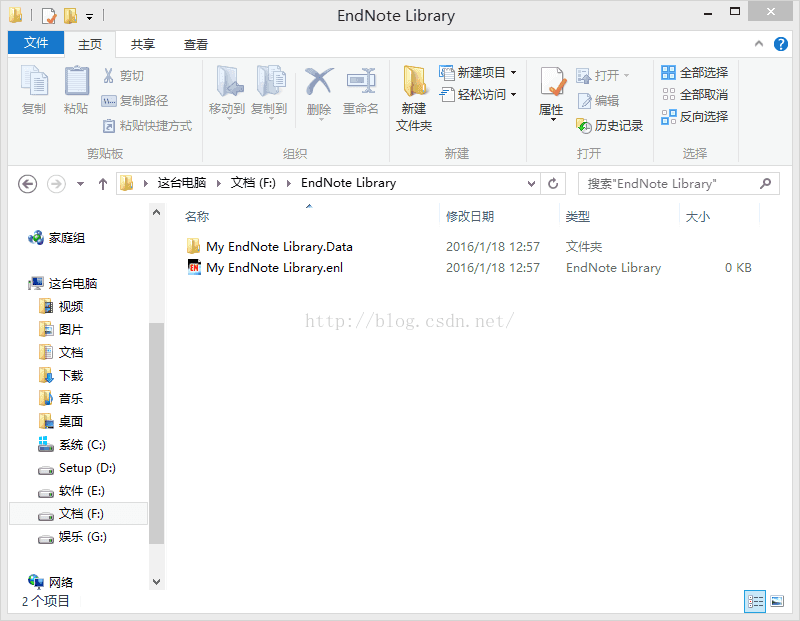Viewport: 800px width, 621px height.
Task: Open the New item (新建项目) menu
Action: tap(478, 72)
